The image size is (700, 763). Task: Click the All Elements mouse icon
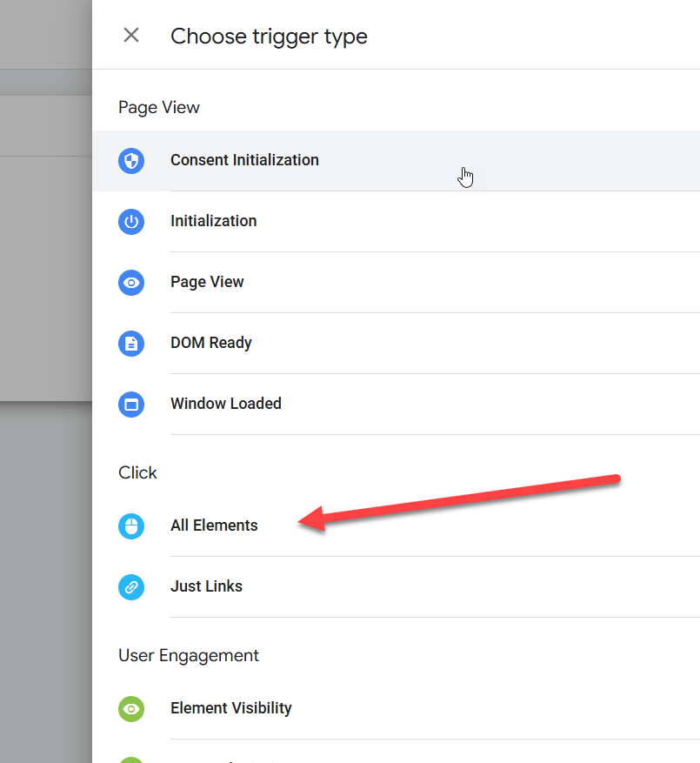point(131,525)
